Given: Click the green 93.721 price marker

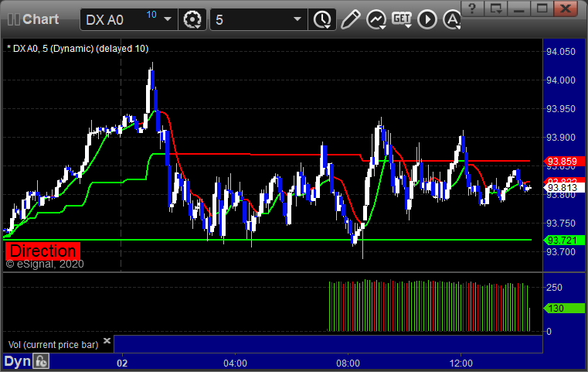Looking at the screenshot, I should 564,240.
